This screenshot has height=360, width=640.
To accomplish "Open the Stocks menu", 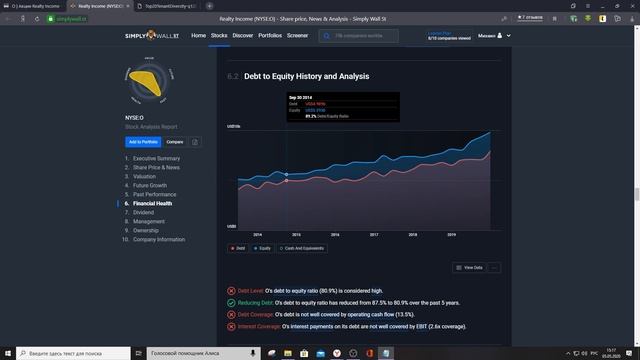I will tap(219, 36).
